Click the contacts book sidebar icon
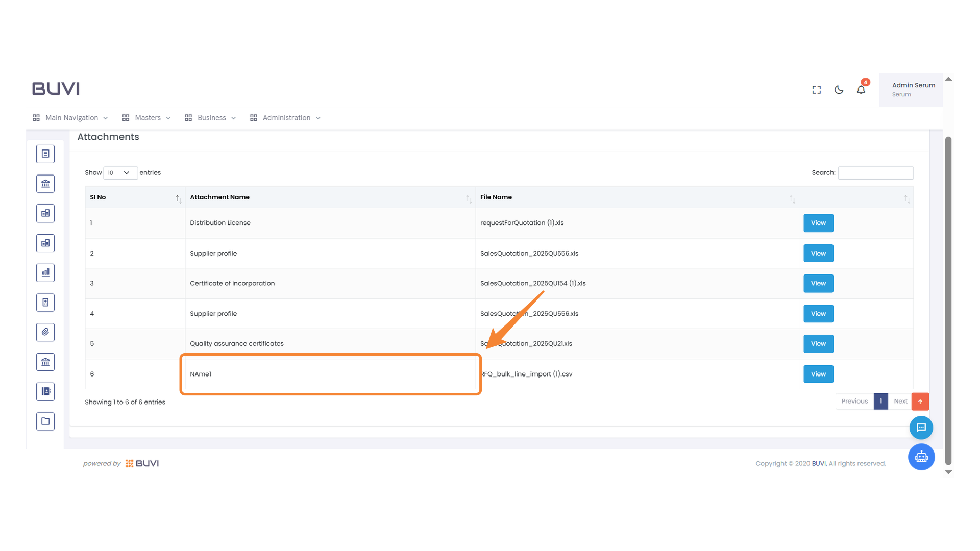 [45, 392]
